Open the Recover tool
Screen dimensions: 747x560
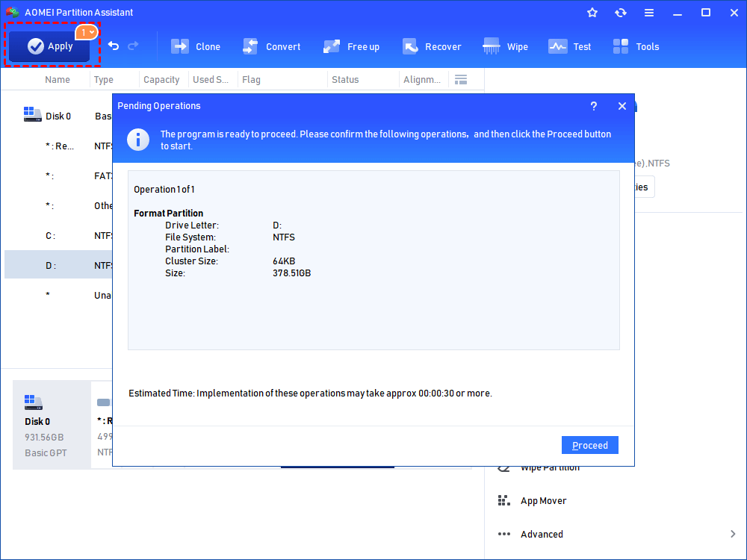coord(432,46)
